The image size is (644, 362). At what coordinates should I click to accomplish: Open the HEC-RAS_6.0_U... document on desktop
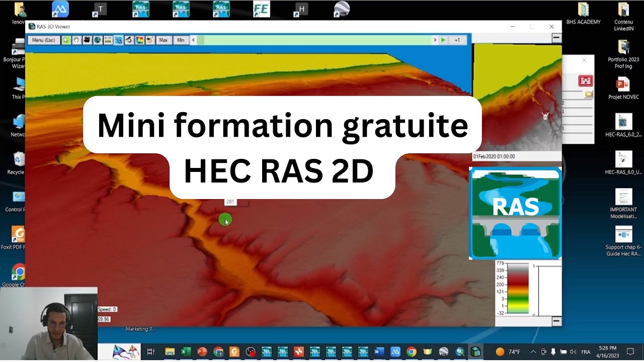tap(623, 162)
